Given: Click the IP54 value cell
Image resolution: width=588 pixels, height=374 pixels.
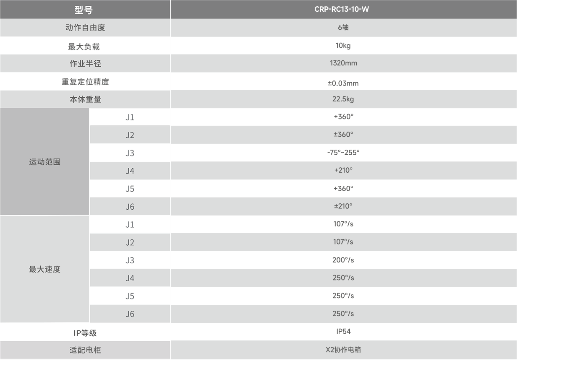Looking at the screenshot, I should click(x=343, y=331).
